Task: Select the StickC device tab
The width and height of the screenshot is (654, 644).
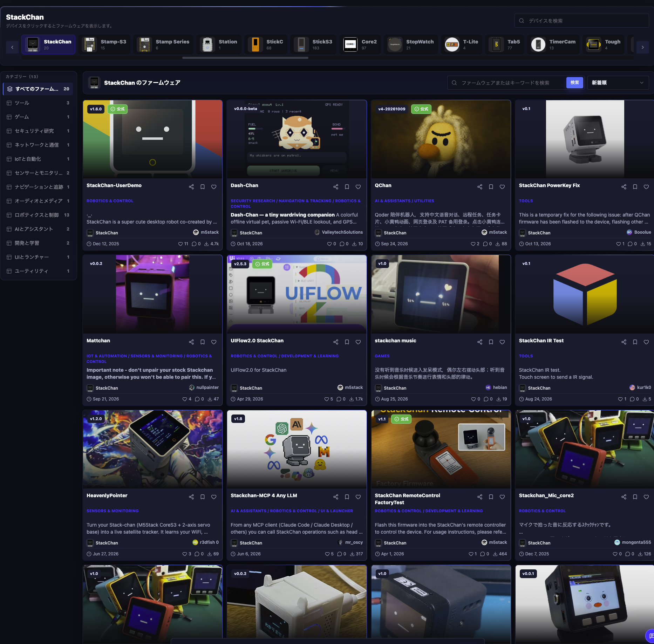Action: point(266,44)
